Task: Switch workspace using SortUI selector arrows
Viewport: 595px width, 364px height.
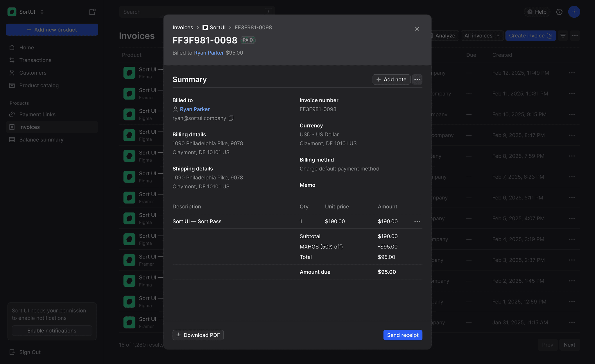Action: [42, 12]
